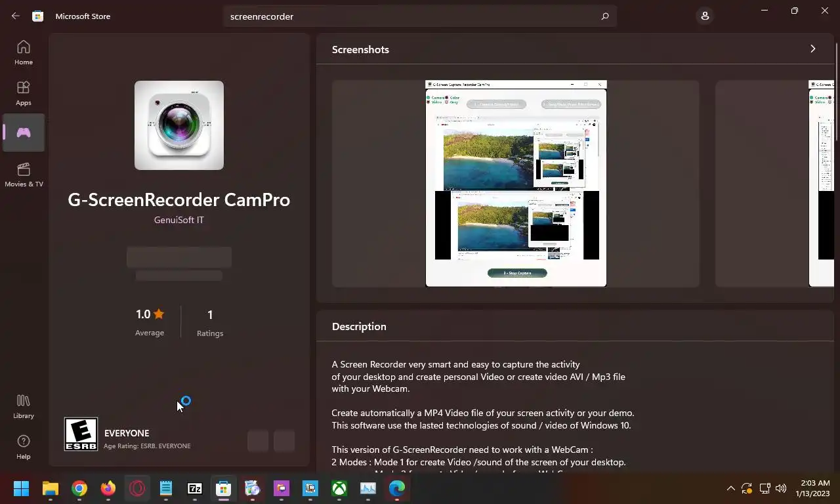The height and width of the screenshot is (504, 840).
Task: Click the 1 Ratings count
Action: (210, 322)
